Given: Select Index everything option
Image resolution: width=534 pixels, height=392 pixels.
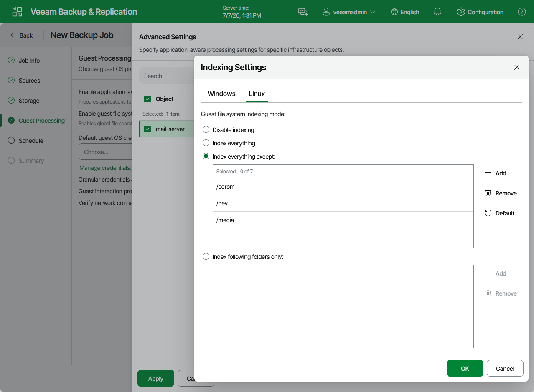Looking at the screenshot, I should [x=206, y=143].
